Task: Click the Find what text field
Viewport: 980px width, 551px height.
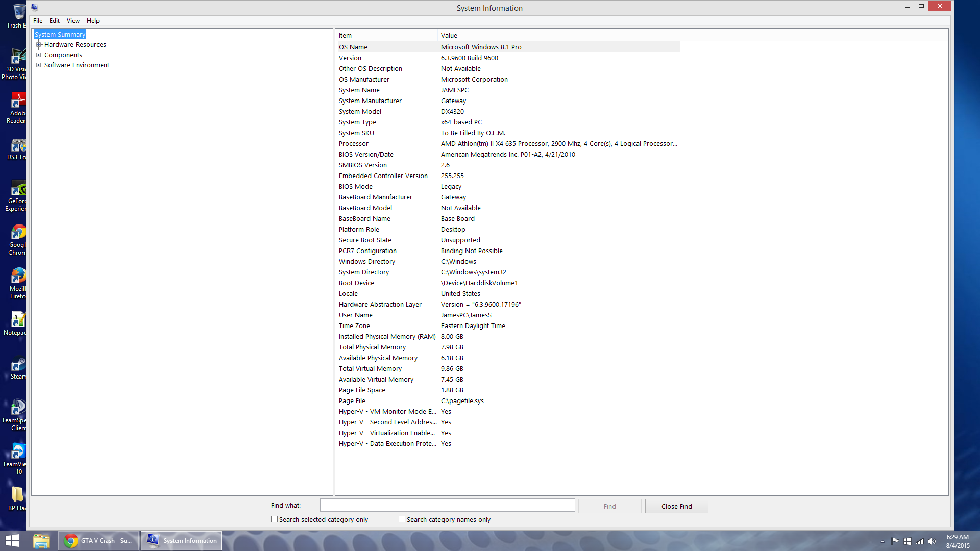Action: pyautogui.click(x=447, y=505)
